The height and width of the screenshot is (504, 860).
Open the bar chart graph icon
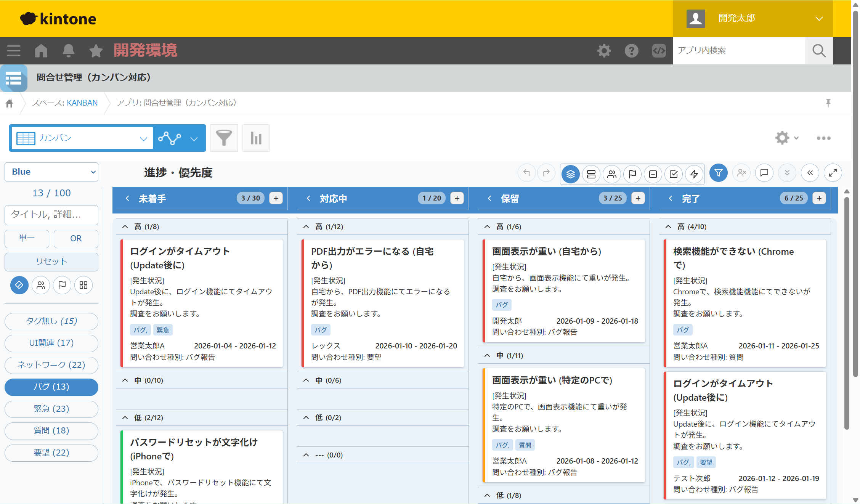256,138
